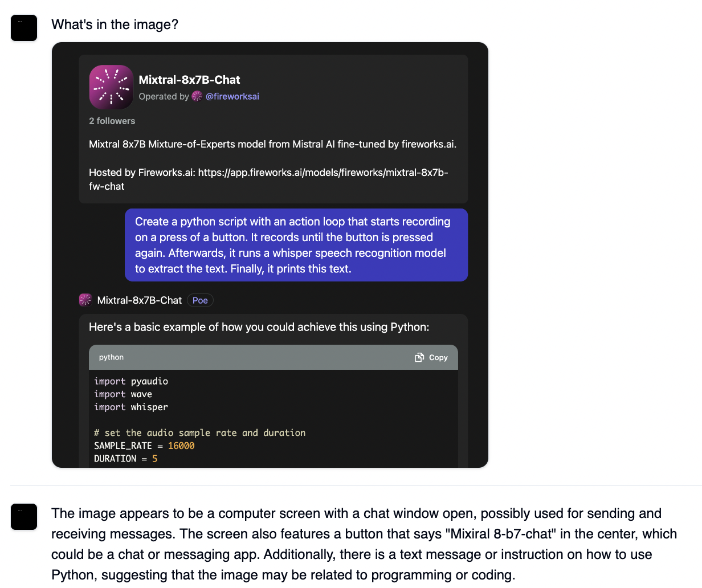Viewport: 702px width, 588px height.
Task: Click the "python" language label in code header
Action: click(x=111, y=357)
